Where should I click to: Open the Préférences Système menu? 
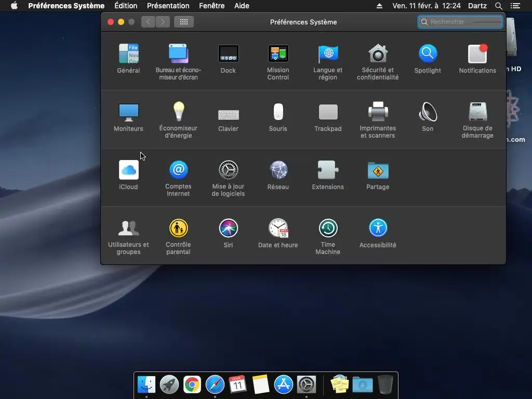point(66,6)
